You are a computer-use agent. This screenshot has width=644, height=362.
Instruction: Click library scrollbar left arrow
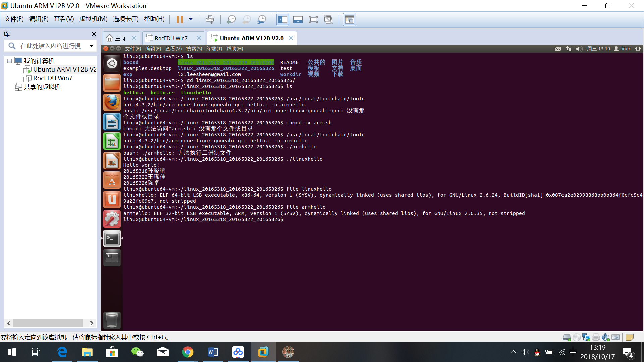point(8,323)
